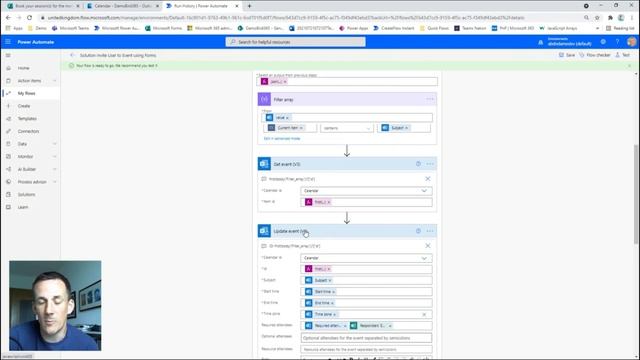This screenshot has height=360, width=640.
Task: Open the contains operator dropdown
Action: (x=347, y=128)
